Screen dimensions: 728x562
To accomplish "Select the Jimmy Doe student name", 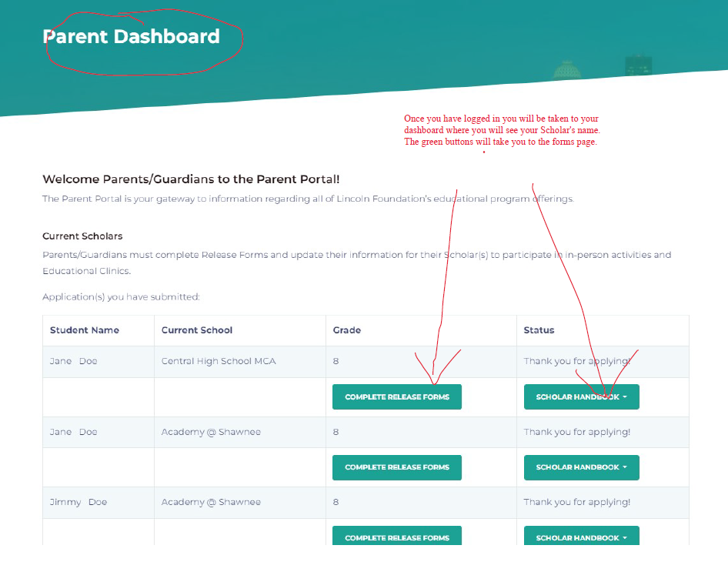I will pyautogui.click(x=78, y=502).
